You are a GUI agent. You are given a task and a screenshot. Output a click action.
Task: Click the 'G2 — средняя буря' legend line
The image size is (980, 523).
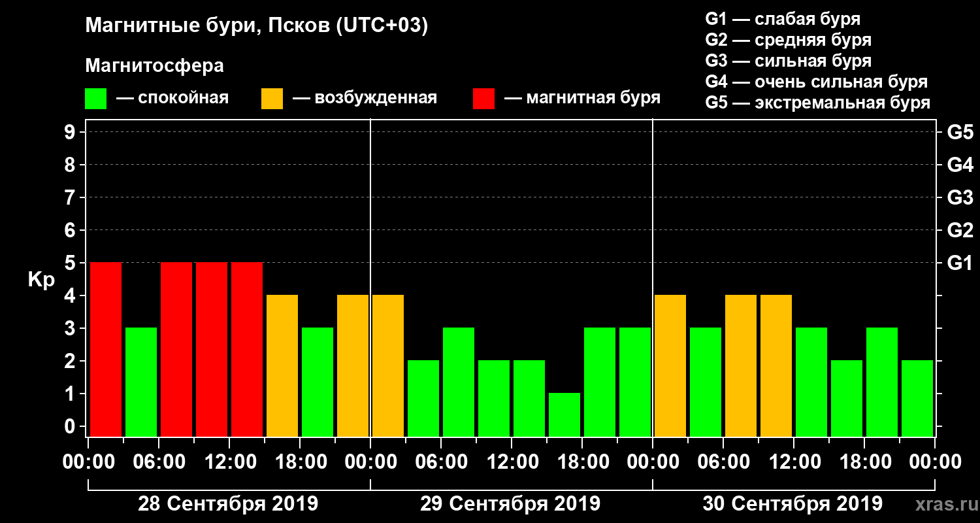pyautogui.click(x=788, y=40)
